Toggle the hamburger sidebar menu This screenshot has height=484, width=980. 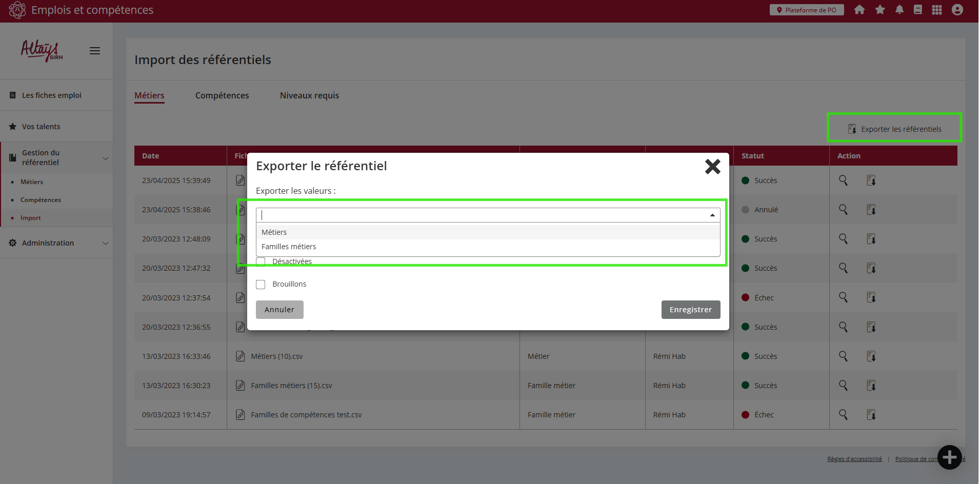tap(95, 51)
